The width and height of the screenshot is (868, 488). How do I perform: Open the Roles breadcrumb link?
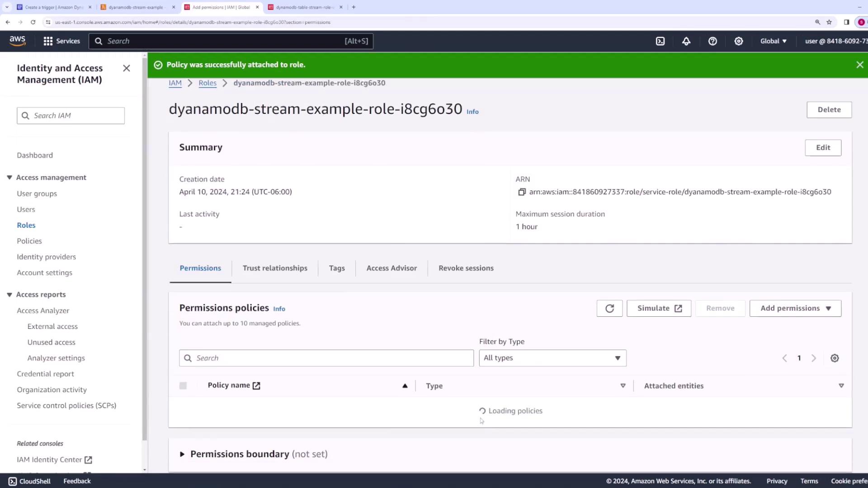tap(208, 83)
